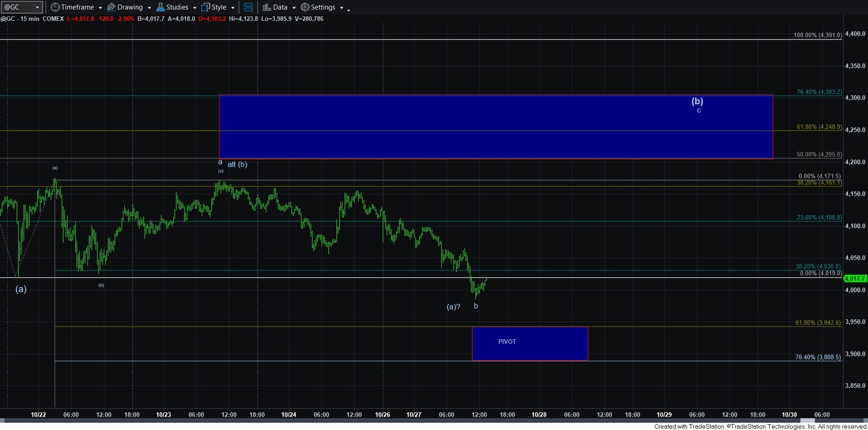Image resolution: width=868 pixels, height=430 pixels.
Task: Click the Data bar chart icon
Action: [x=267, y=7]
